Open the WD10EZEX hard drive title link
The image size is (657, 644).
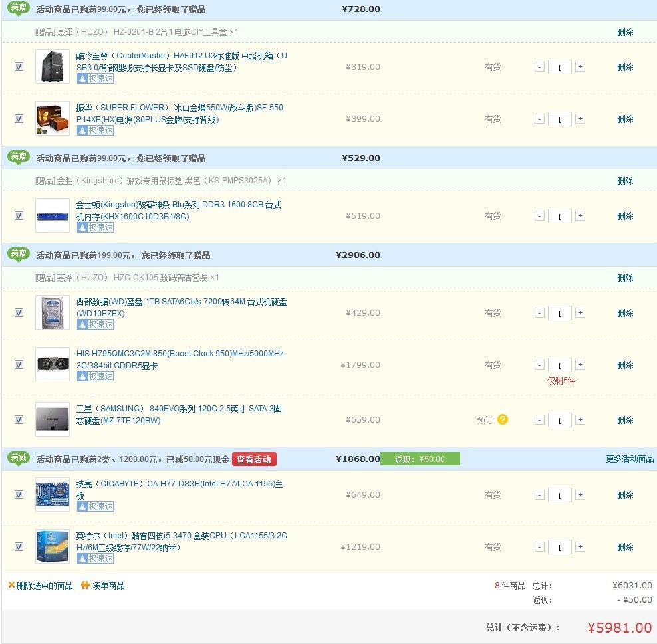click(x=182, y=308)
